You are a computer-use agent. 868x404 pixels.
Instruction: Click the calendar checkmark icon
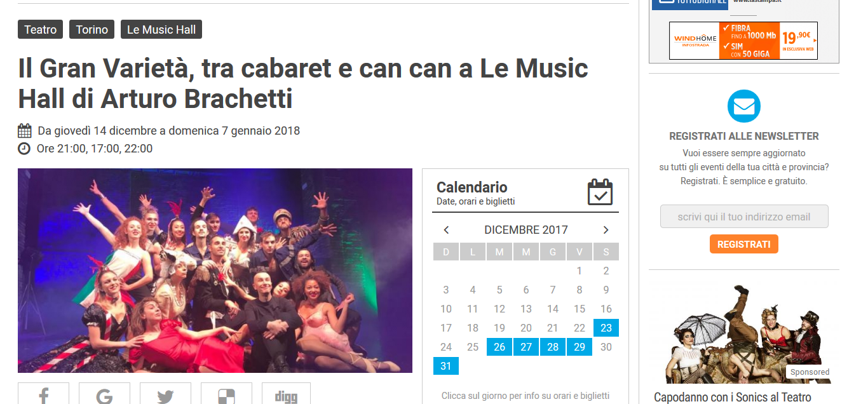point(600,192)
